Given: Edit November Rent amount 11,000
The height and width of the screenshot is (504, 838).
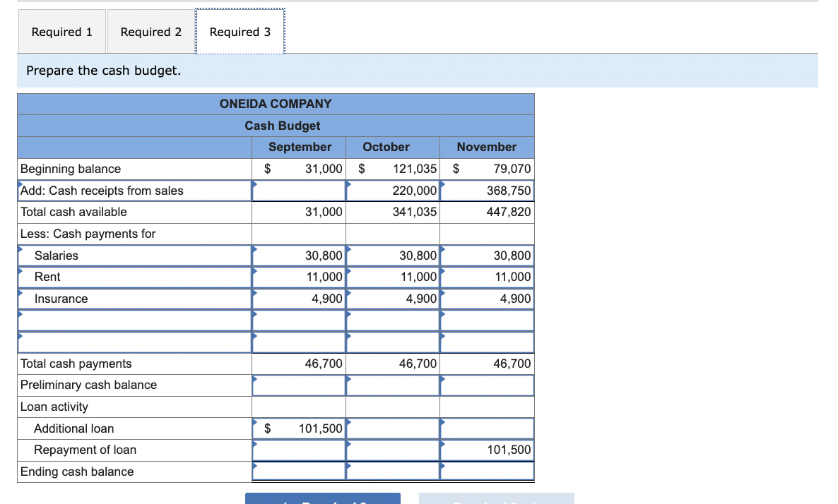Looking at the screenshot, I should click(487, 277).
